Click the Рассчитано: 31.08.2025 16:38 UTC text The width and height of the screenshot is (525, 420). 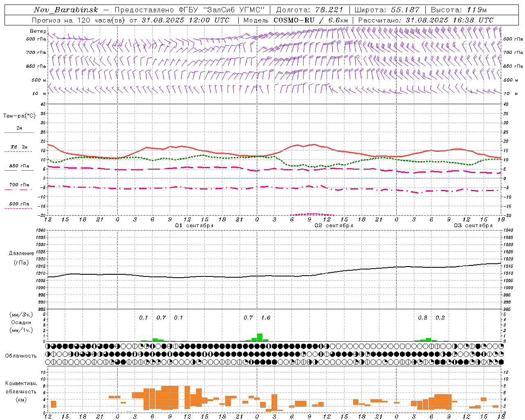pyautogui.click(x=426, y=20)
